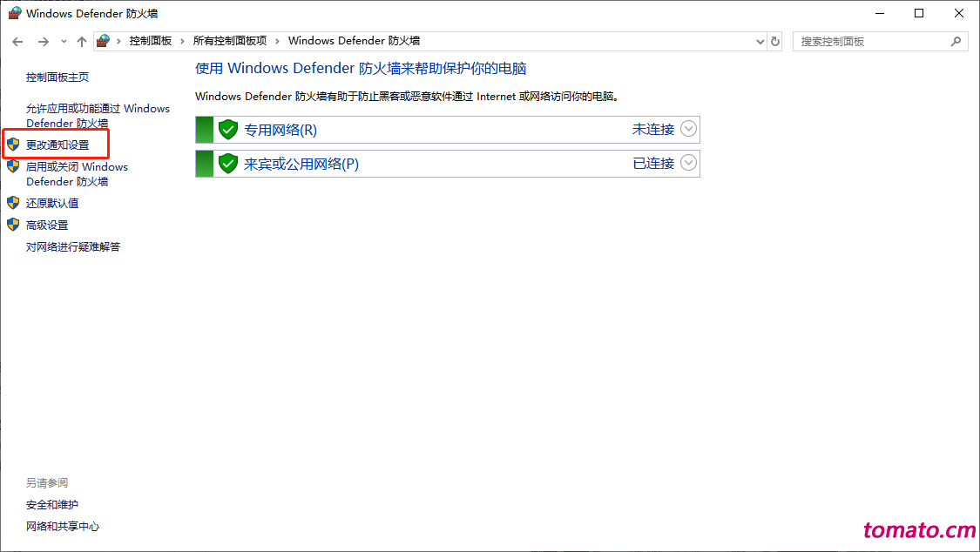Expand the 来宾或公用网络 section chevron
980x552 pixels.
tap(688, 162)
